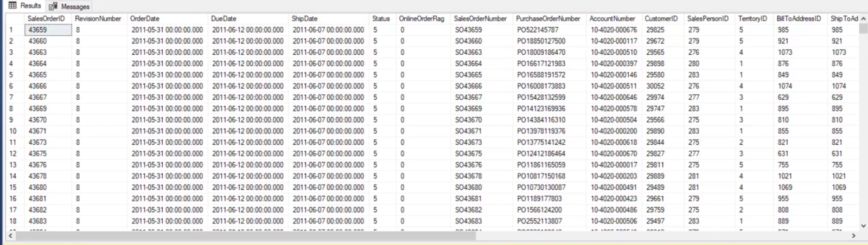Viewport: 868px width, 245px height.
Task: Click the left arrow of horizontal scrollbar
Action: (x=10, y=236)
